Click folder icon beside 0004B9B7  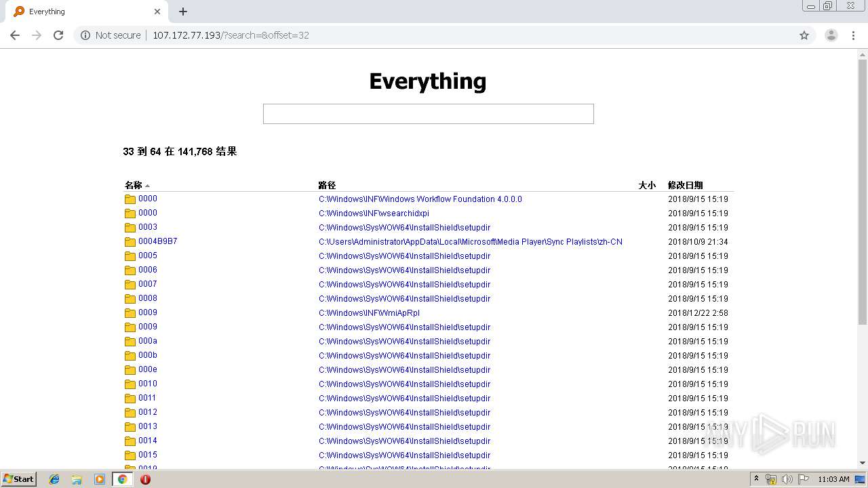click(130, 242)
